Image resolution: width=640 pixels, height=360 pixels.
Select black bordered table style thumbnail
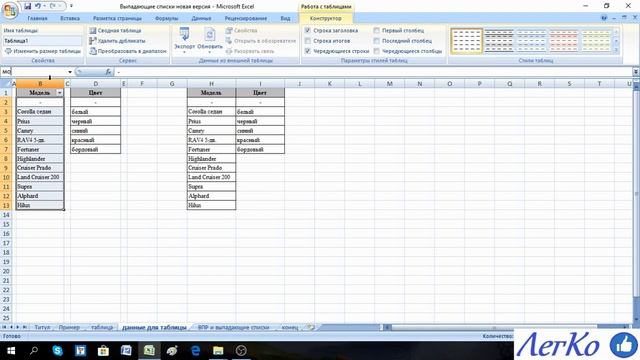click(499, 41)
